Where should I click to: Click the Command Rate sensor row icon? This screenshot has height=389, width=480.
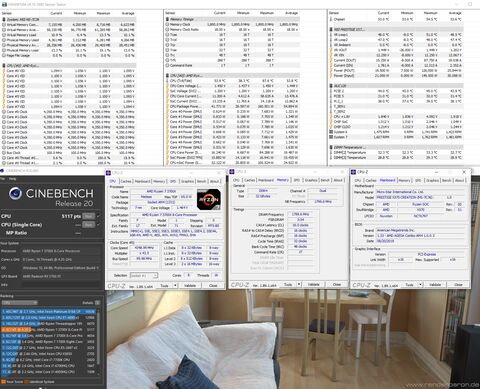pyautogui.click(x=168, y=65)
